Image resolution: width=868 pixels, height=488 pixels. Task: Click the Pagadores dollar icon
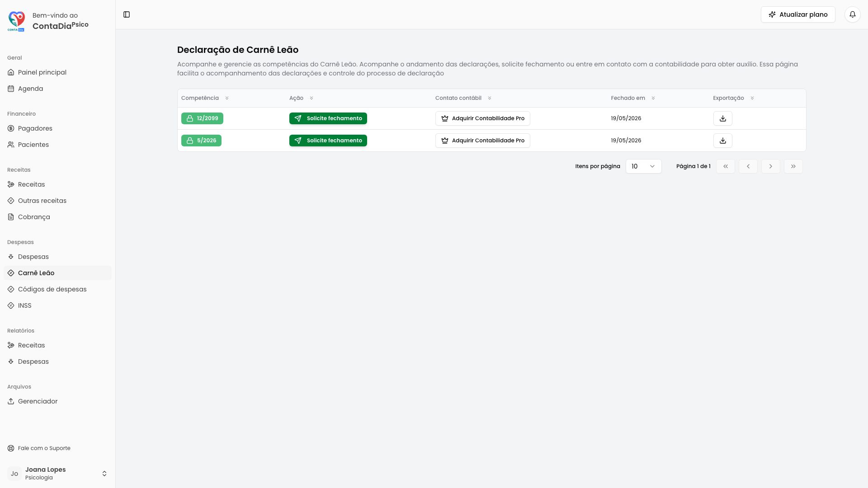click(11, 128)
